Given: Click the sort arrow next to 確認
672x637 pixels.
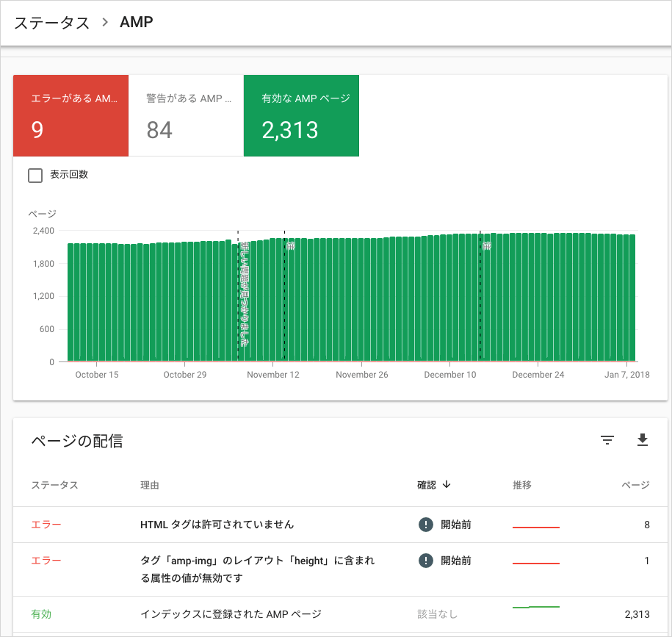Looking at the screenshot, I should pyautogui.click(x=447, y=484).
